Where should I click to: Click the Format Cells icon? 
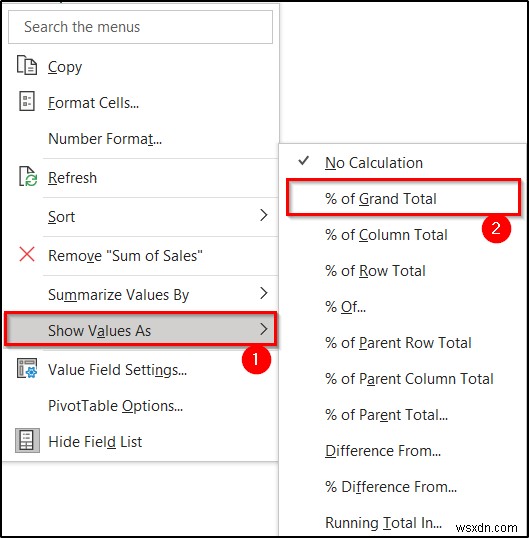27,101
